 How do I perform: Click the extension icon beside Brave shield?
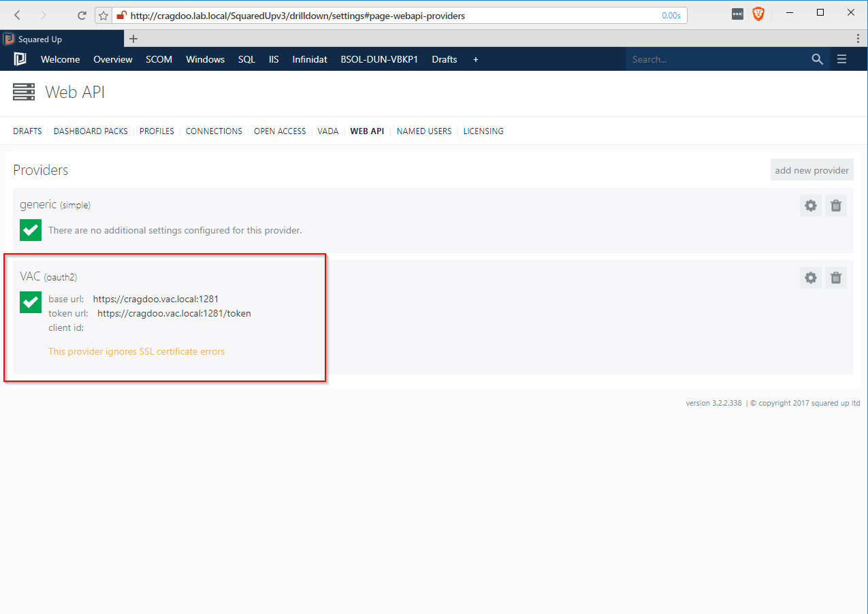(737, 14)
